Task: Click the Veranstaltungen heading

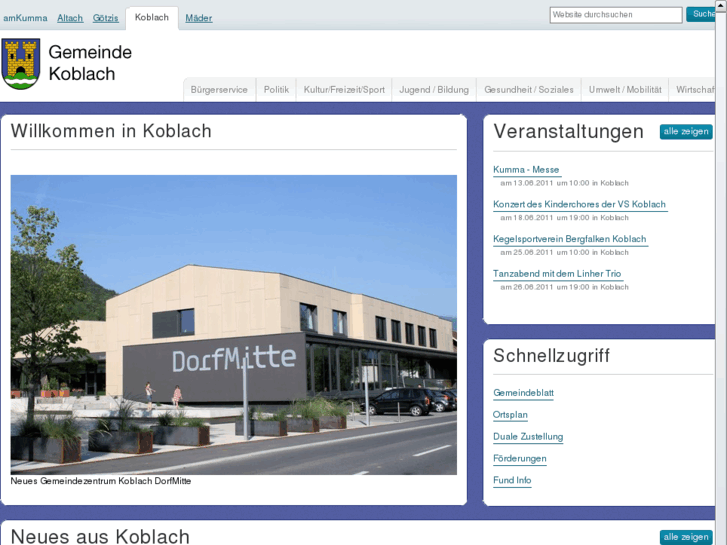Action: pyautogui.click(x=568, y=132)
